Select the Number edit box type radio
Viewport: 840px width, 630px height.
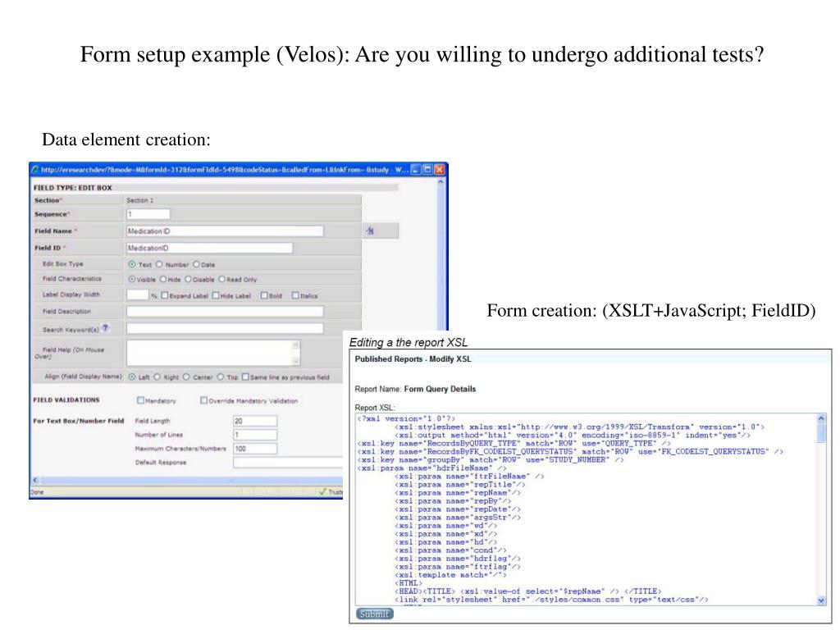(x=159, y=264)
